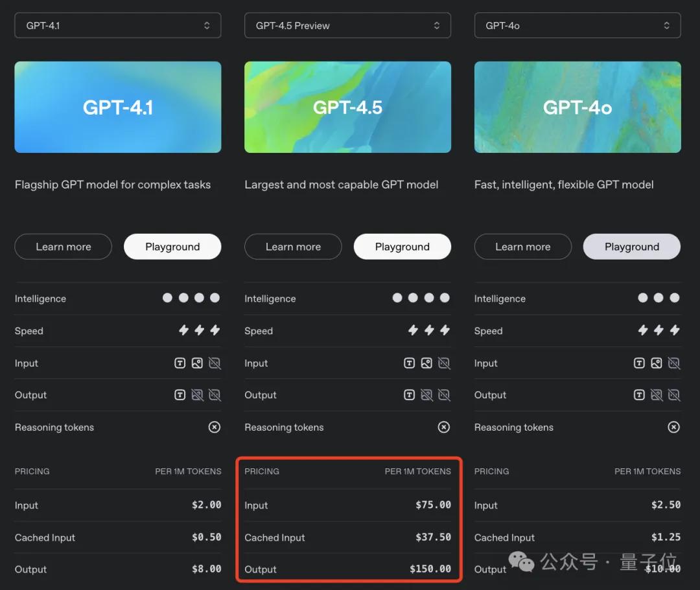Open the GPT-4o model selector dropdown
Screen dimensions: 700x590
click(577, 25)
